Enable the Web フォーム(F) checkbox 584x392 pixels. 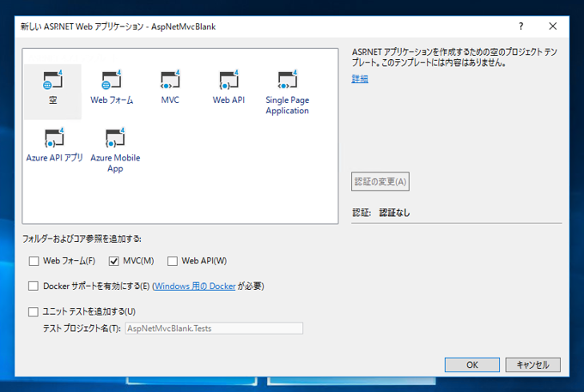click(33, 261)
